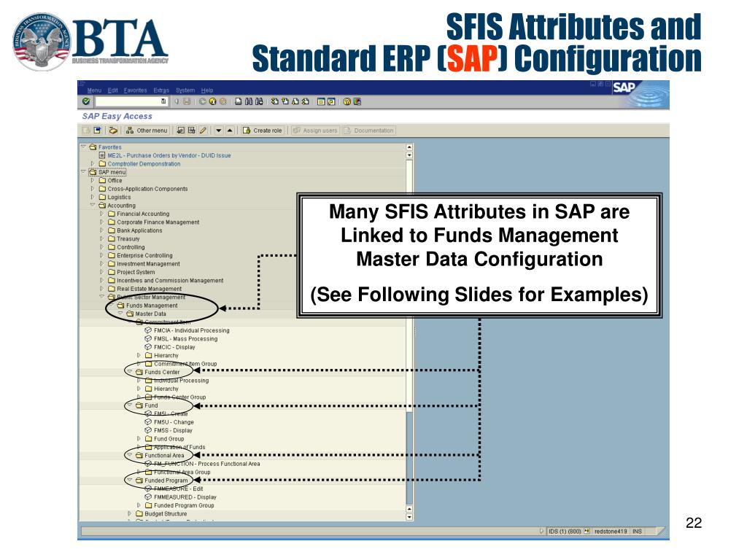
Task: Click the Cancel icon in standard toolbar
Action: click(x=223, y=101)
